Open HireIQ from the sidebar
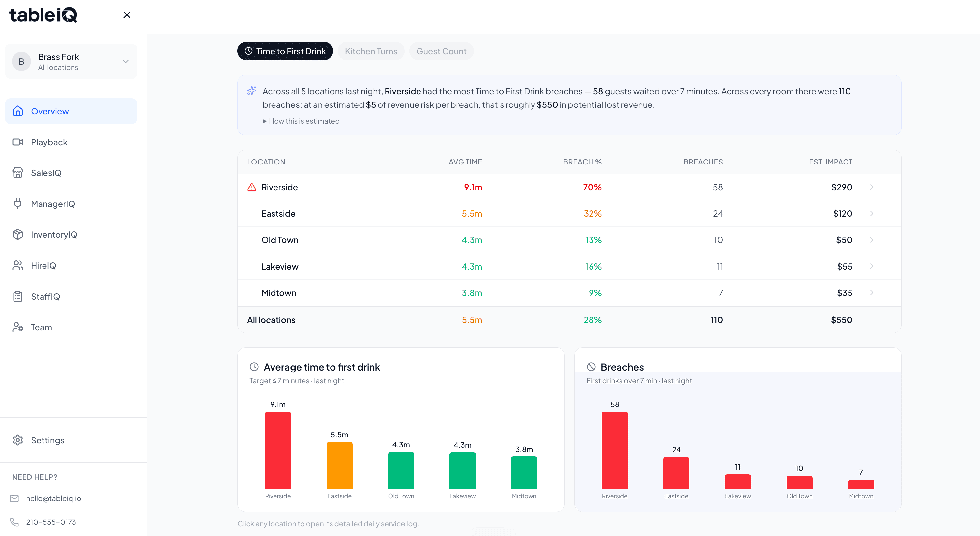Screen dimensions: 980x536 point(71,265)
